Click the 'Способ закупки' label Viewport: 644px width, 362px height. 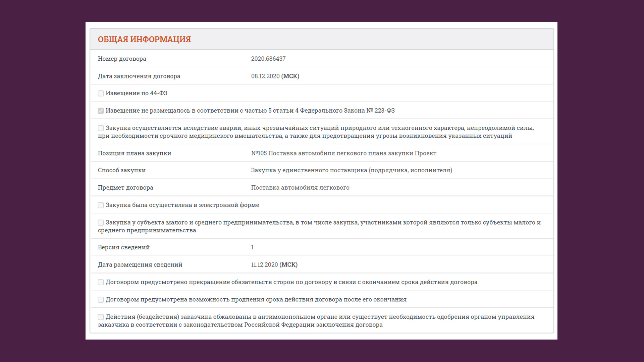(121, 170)
